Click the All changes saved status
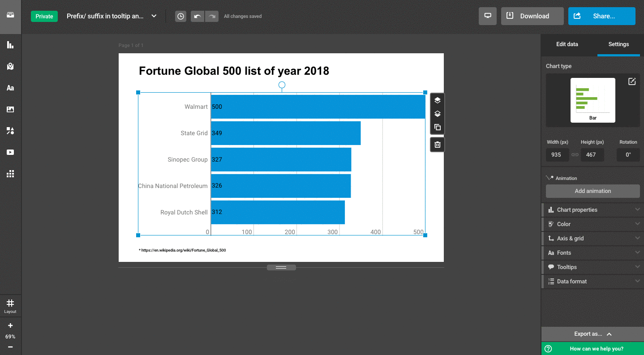644x355 pixels. click(x=243, y=17)
